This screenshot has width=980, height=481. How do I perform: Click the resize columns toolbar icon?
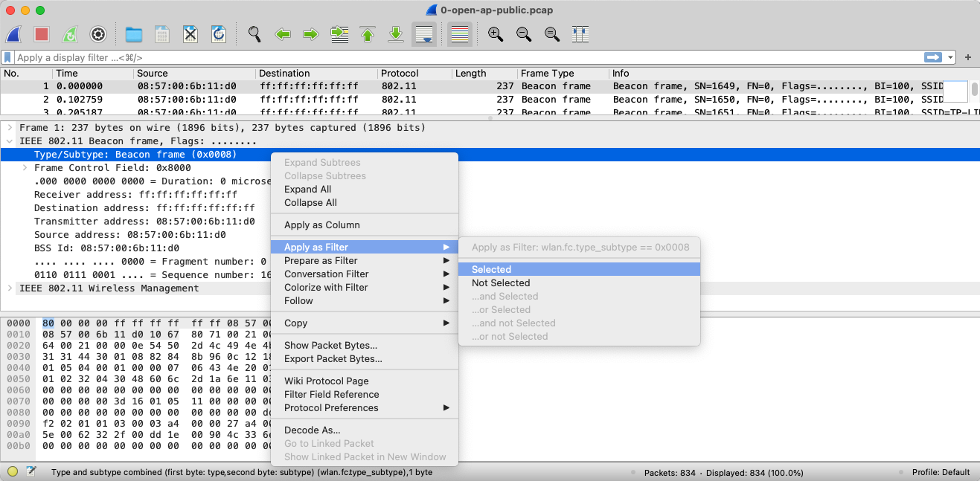tap(580, 34)
